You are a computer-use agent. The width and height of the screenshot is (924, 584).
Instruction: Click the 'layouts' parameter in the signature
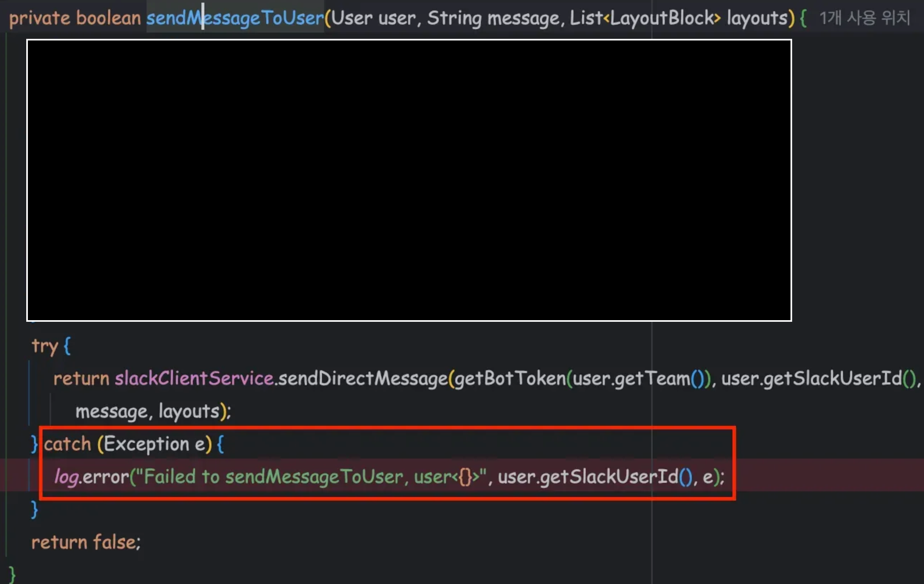point(757,18)
